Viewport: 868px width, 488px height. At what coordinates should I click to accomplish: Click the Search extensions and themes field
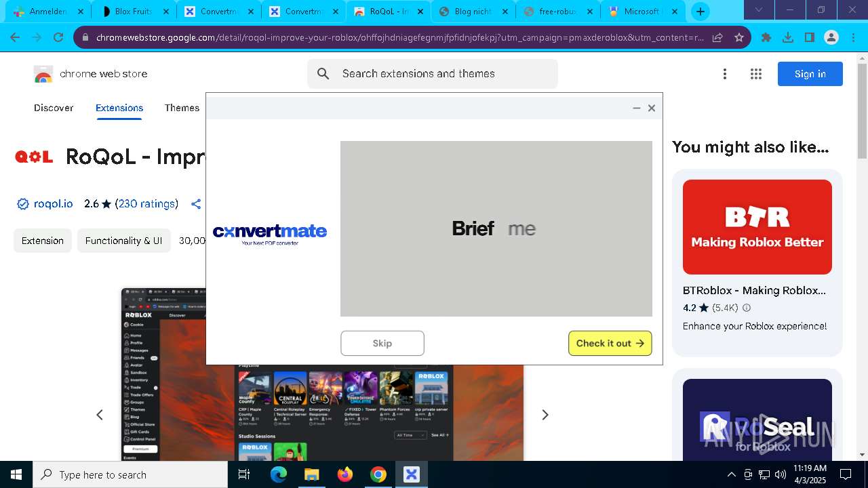433,74
